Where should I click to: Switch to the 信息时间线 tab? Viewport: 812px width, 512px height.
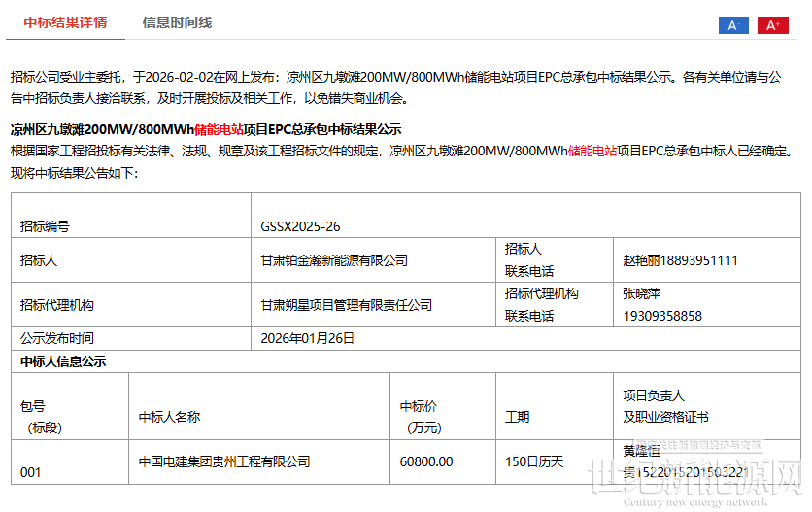177,22
